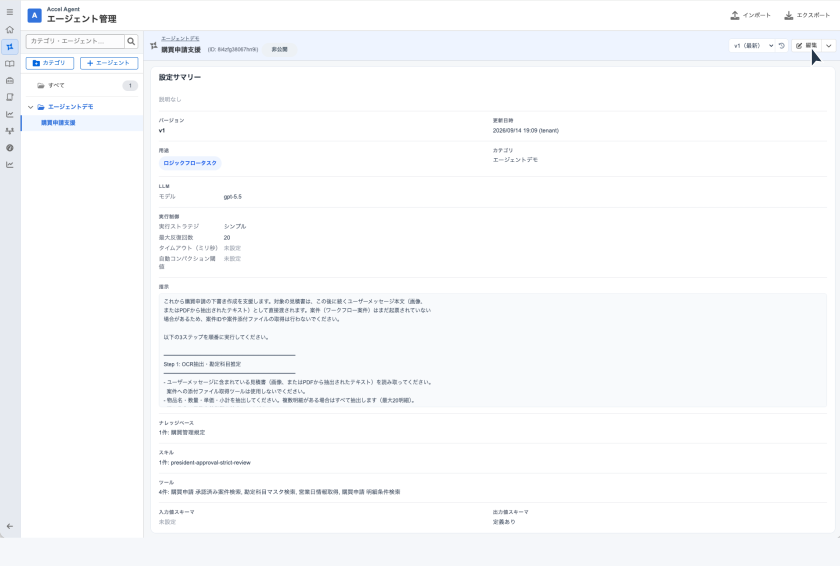Go to the Home icon in the sidebar
The width and height of the screenshot is (840, 566).
click(10, 29)
